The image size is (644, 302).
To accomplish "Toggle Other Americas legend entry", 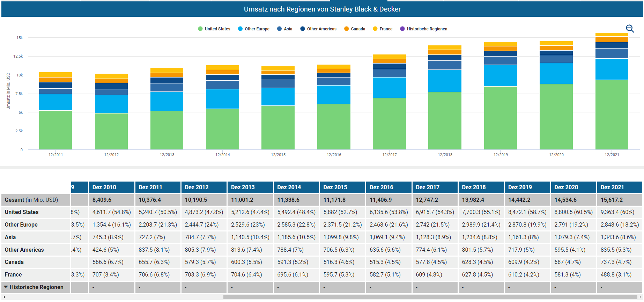I will [x=318, y=29].
